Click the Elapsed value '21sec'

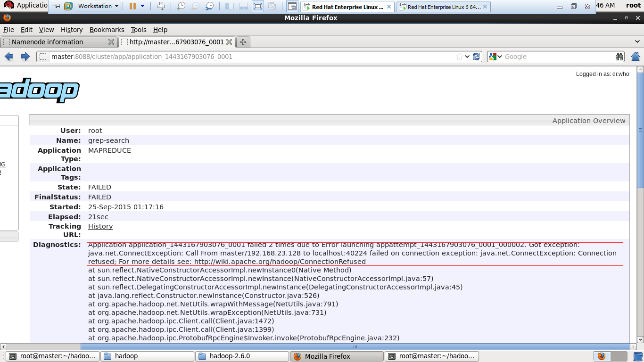(x=98, y=217)
